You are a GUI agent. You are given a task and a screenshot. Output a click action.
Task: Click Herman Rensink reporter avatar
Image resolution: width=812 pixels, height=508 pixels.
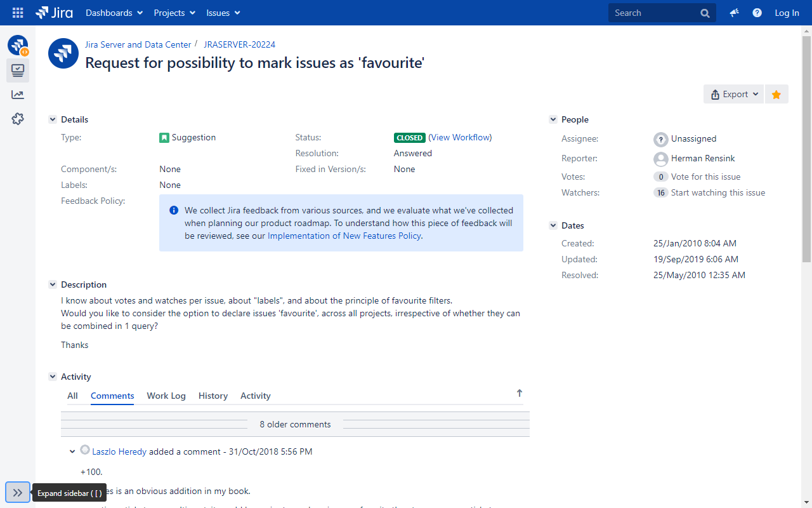pyautogui.click(x=661, y=159)
